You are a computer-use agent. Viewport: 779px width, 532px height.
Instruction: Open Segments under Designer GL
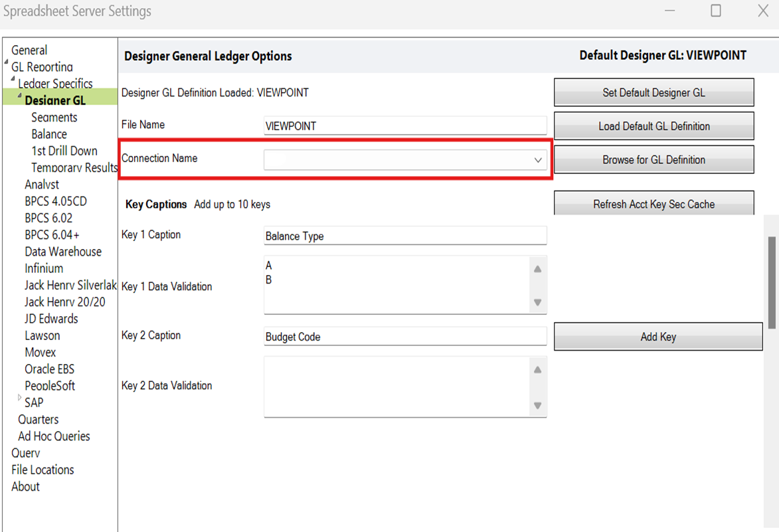click(x=54, y=118)
